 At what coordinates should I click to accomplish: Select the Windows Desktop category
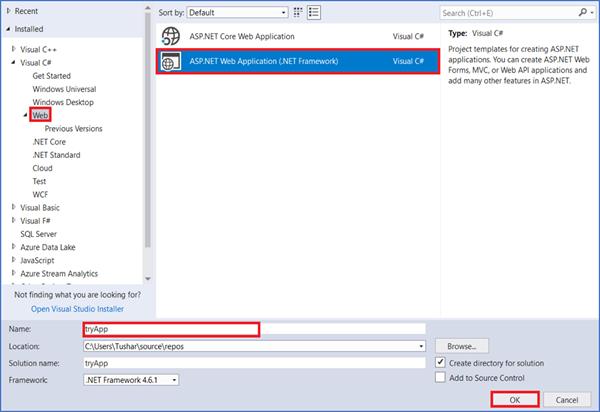(63, 102)
